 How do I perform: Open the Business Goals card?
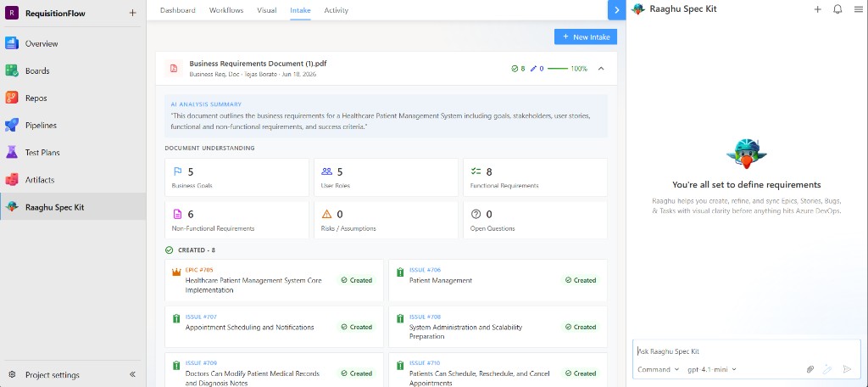click(237, 177)
